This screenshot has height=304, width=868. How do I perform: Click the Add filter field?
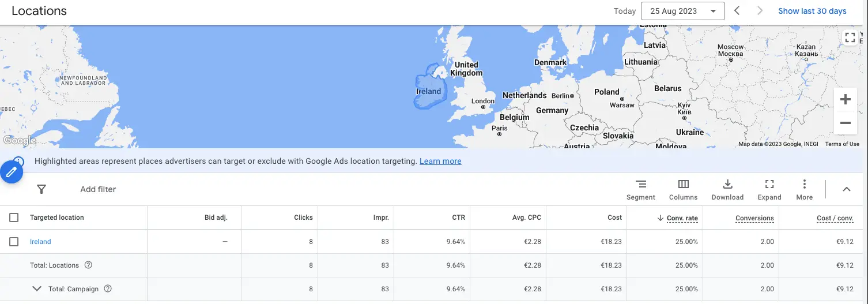[98, 189]
